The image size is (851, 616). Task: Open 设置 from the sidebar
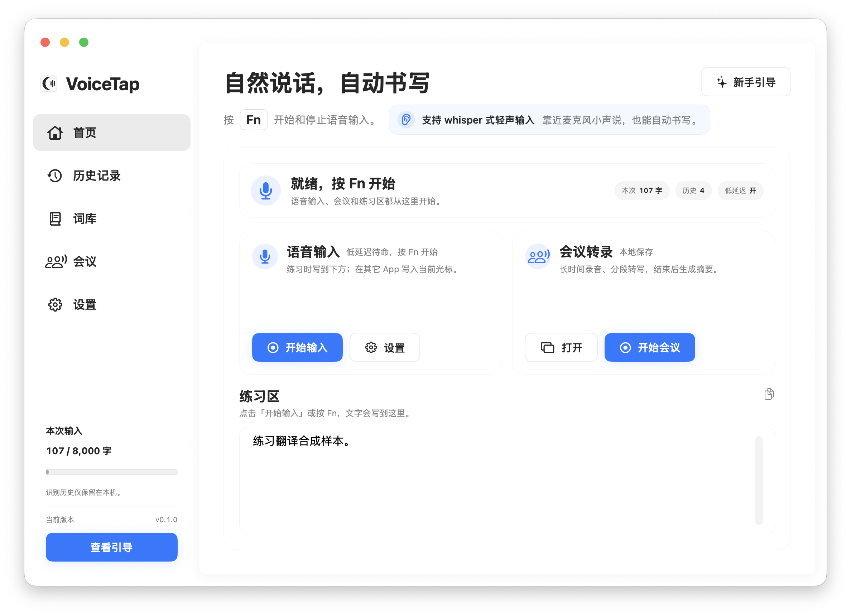(x=111, y=305)
